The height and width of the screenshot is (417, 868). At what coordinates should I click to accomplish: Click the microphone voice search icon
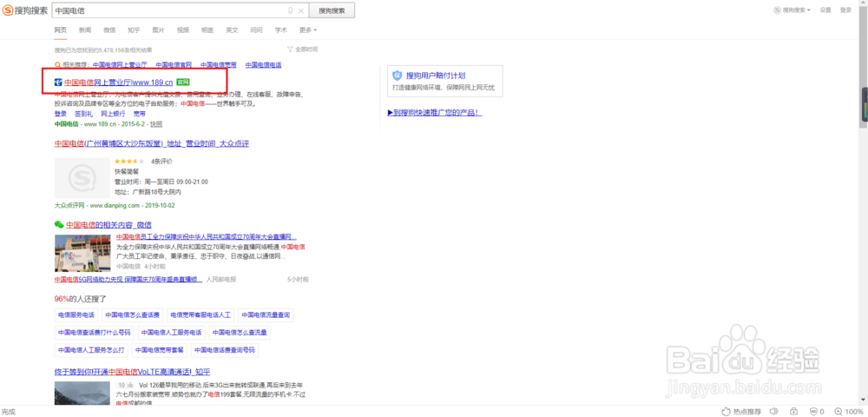click(x=290, y=10)
